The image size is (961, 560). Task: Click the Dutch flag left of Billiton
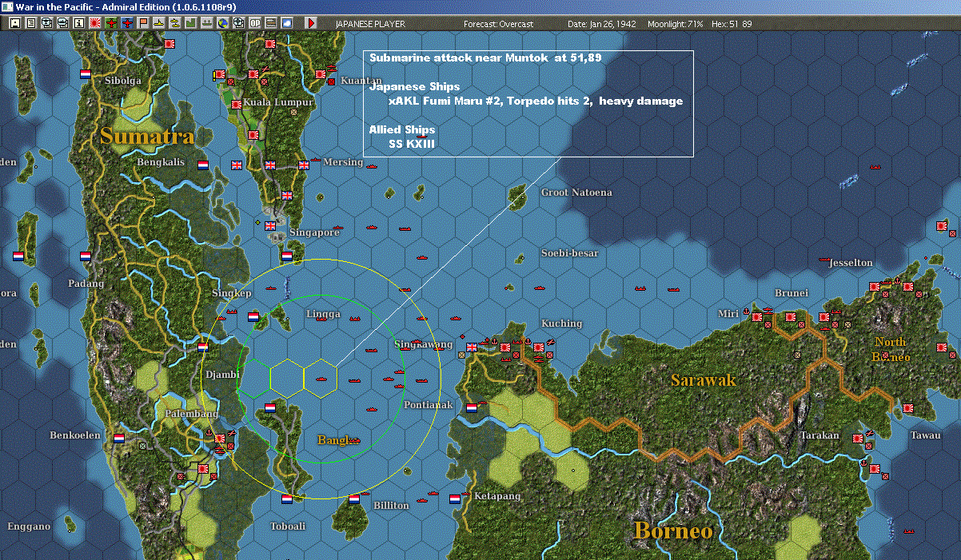pyautogui.click(x=354, y=498)
